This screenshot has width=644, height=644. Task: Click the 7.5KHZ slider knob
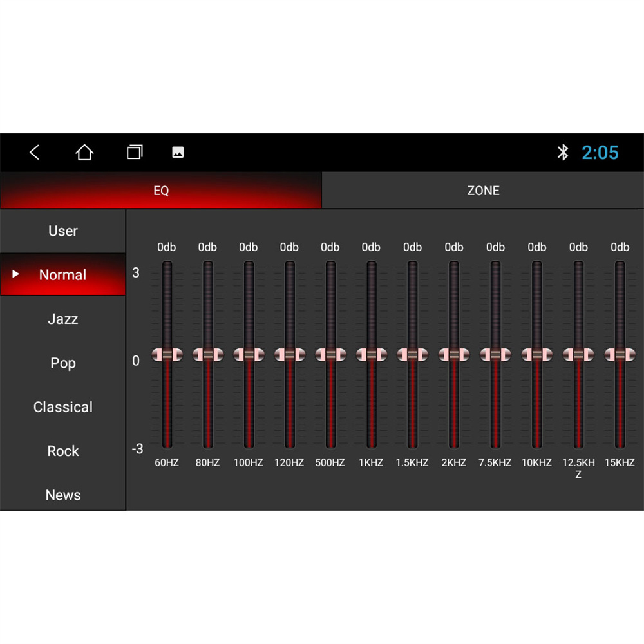[495, 355]
